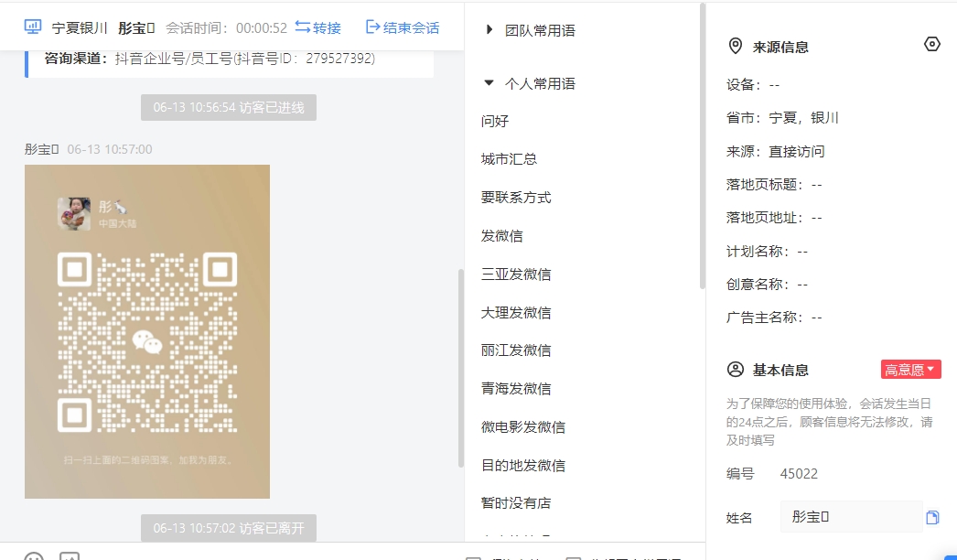This screenshot has width=957, height=560.
Task: Click the 设备 row in source info
Action: 753,85
